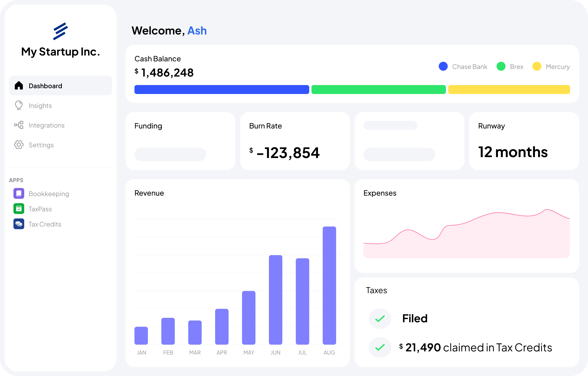Click the Integrations nodes icon

coord(19,125)
